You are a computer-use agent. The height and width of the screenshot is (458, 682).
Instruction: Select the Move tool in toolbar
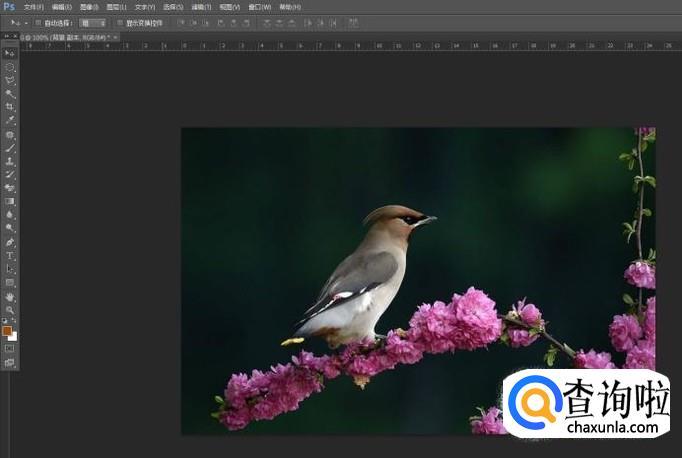10,53
